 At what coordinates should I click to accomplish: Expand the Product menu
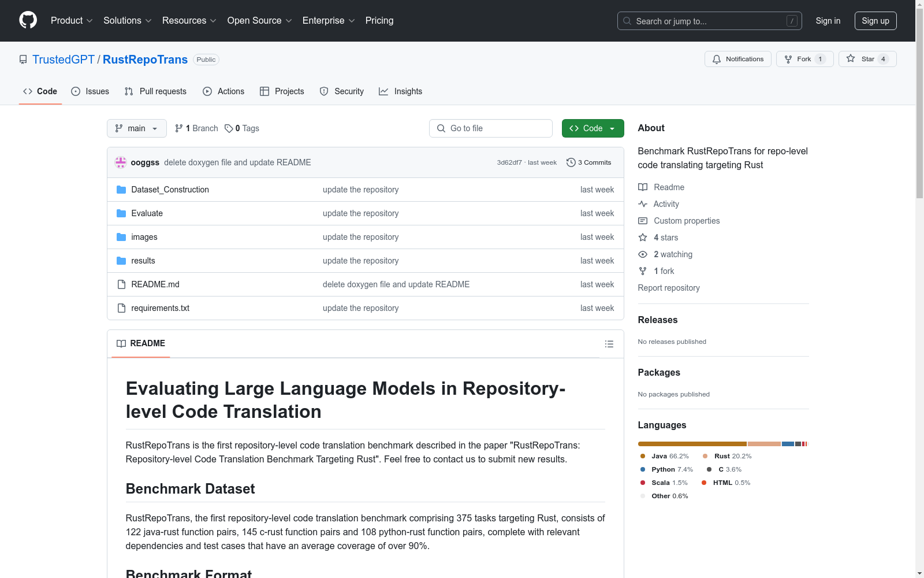(72, 21)
